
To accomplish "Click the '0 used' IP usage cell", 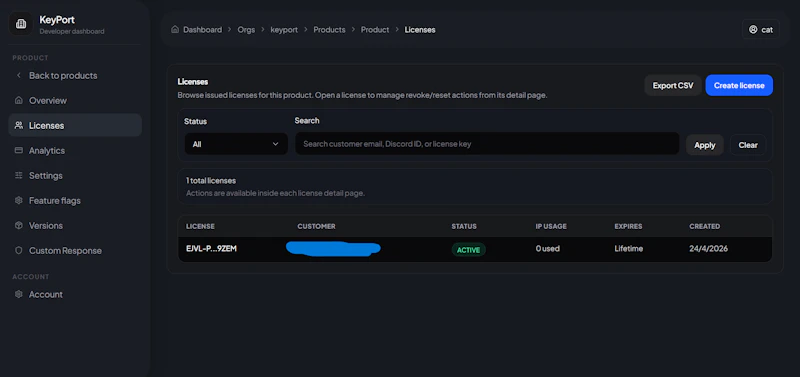I will click(547, 249).
